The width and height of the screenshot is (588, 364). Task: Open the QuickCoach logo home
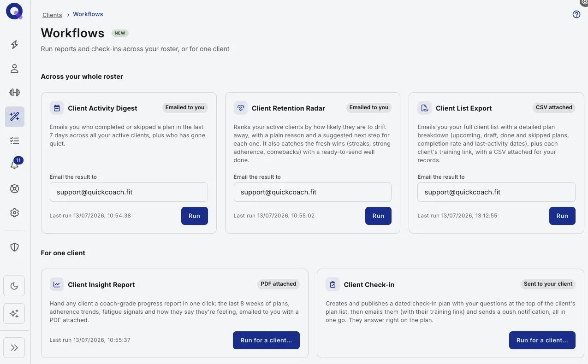click(x=14, y=12)
